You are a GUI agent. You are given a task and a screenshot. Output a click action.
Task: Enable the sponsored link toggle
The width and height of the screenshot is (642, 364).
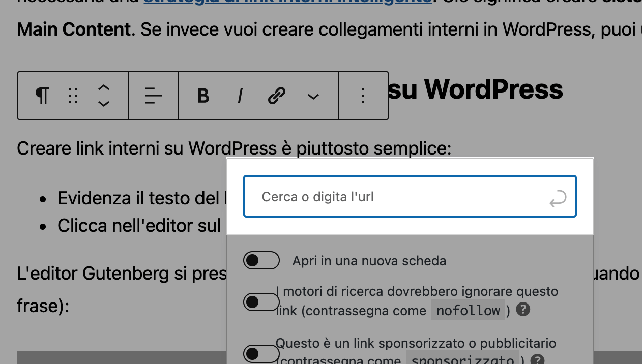pos(261,354)
